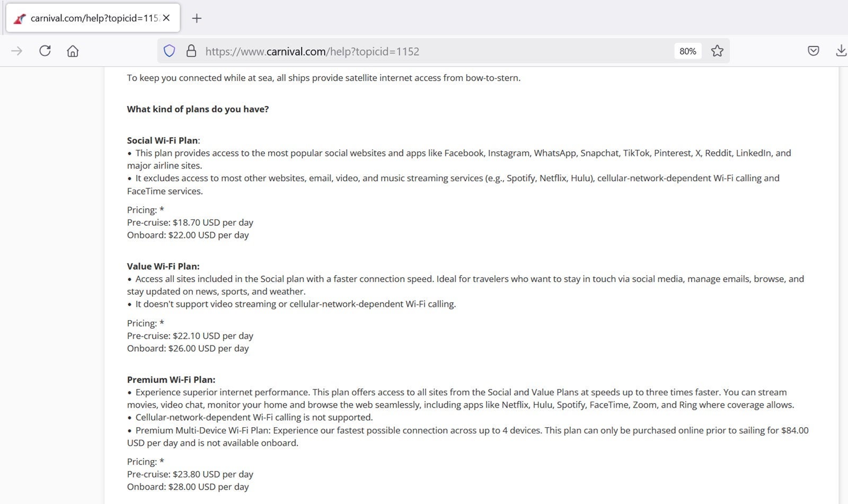Click inside the address bar
The width and height of the screenshot is (848, 504).
tap(371, 51)
